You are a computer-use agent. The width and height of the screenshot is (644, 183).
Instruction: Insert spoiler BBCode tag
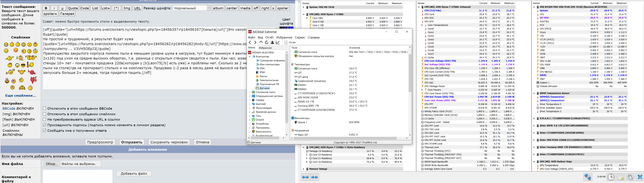click(283, 8)
